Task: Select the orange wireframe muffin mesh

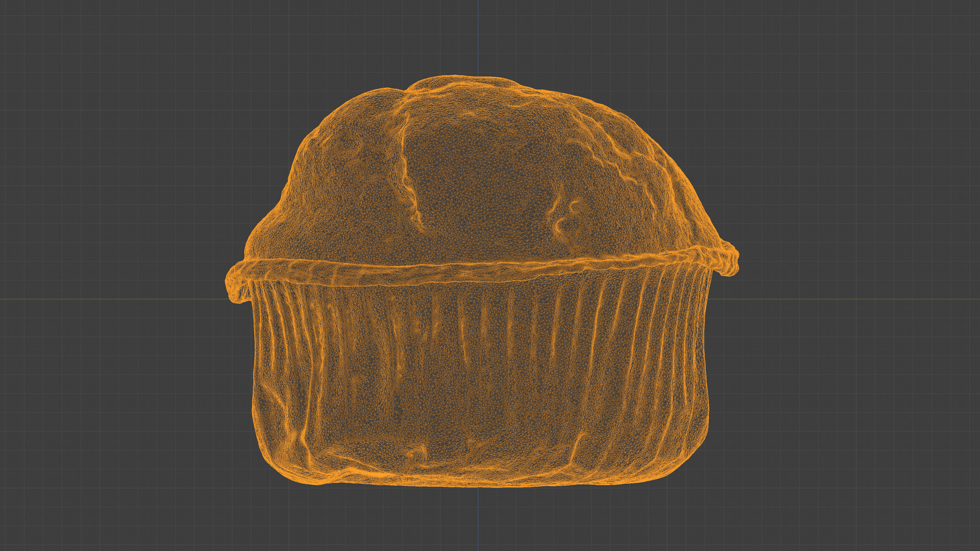Action: (482, 281)
